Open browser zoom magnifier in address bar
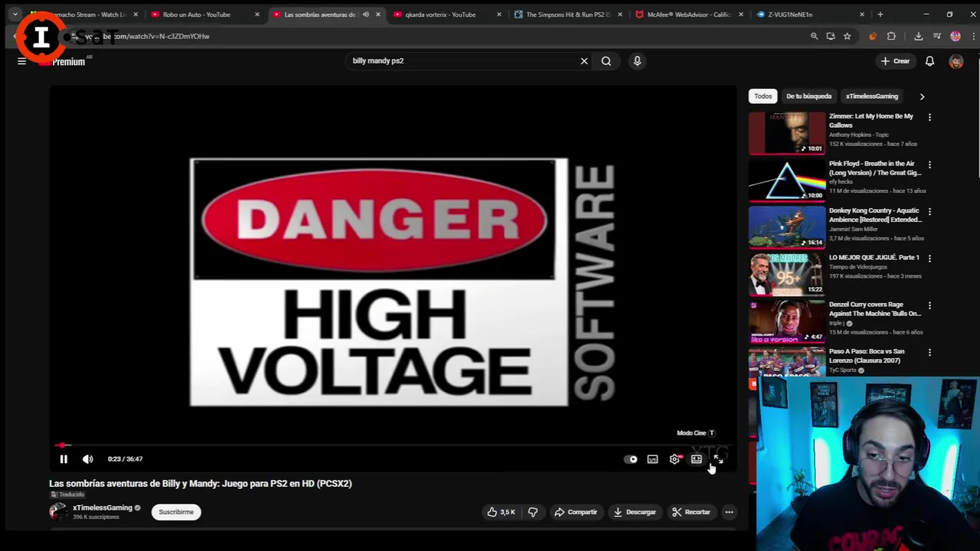This screenshot has height=551, width=980. coord(814,36)
